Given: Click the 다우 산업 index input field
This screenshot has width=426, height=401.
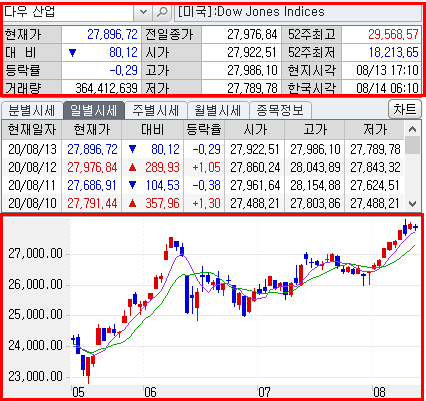Looking at the screenshot, I should [x=68, y=12].
